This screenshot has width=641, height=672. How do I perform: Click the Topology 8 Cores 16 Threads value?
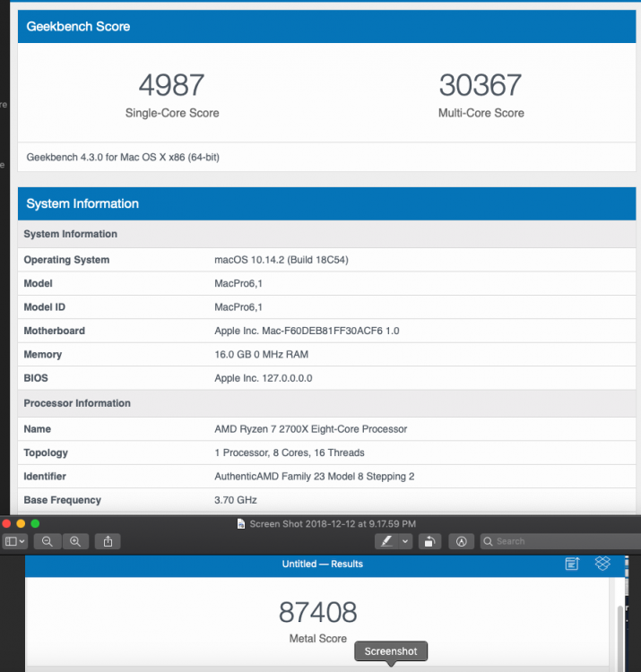pos(290,452)
